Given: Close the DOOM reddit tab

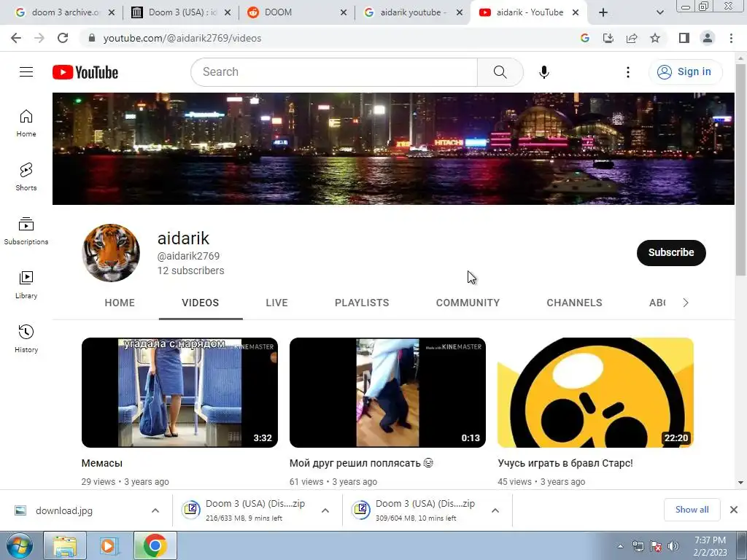Looking at the screenshot, I should click(x=344, y=13).
